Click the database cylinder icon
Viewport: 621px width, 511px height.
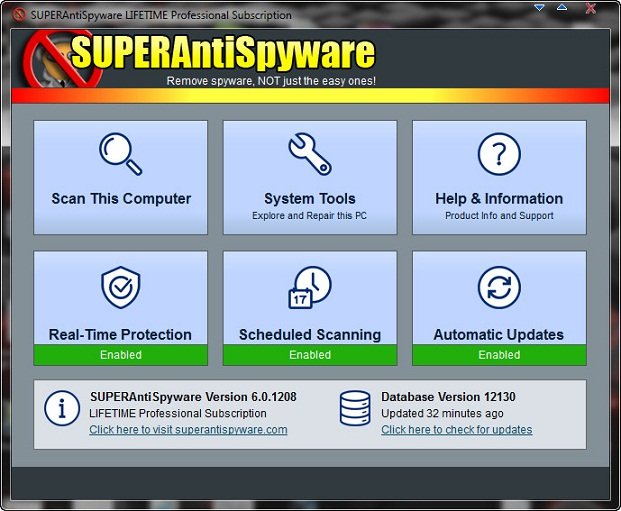tap(355, 408)
